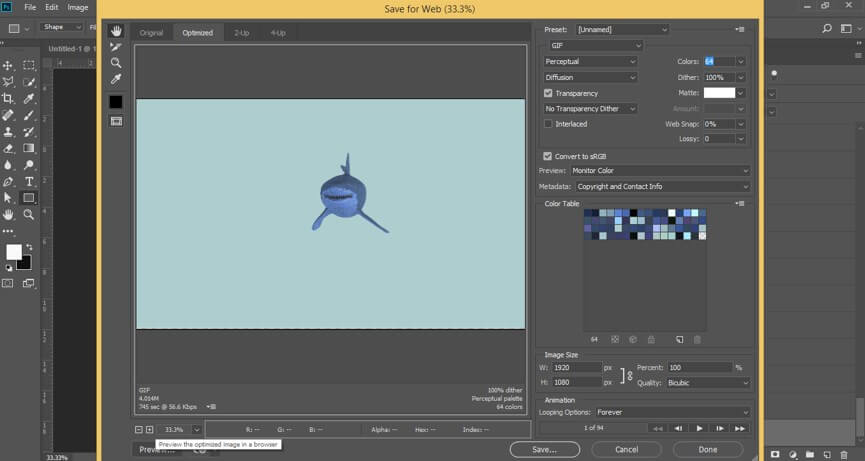The width and height of the screenshot is (865, 461).
Task: Open the Diffusion dither method dropdown
Action: 590,77
